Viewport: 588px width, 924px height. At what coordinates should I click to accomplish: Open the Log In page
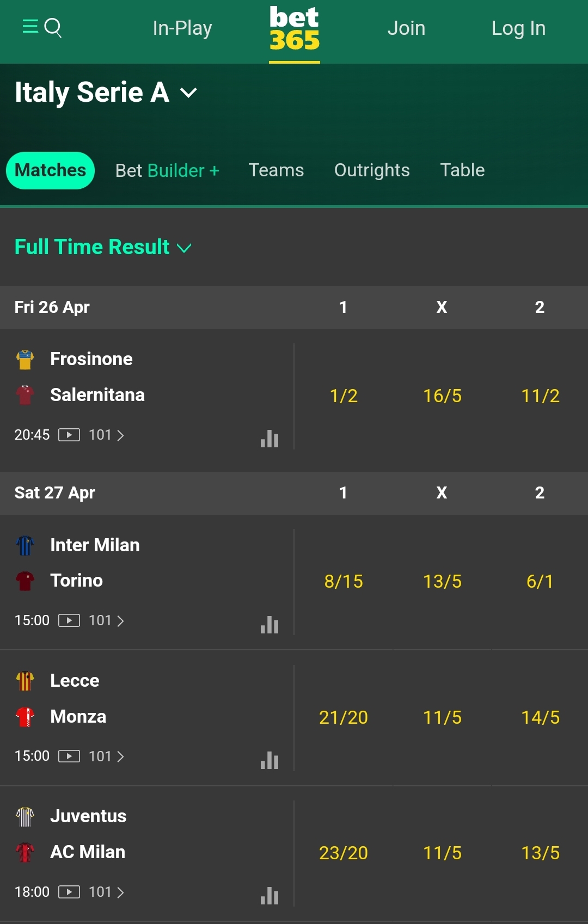(518, 28)
